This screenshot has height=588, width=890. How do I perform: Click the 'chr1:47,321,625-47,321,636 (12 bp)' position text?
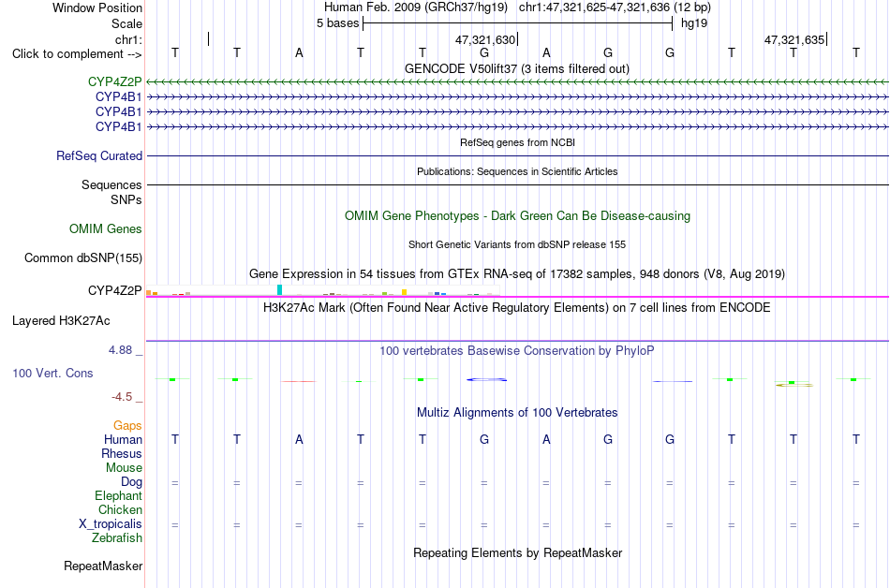[615, 7]
